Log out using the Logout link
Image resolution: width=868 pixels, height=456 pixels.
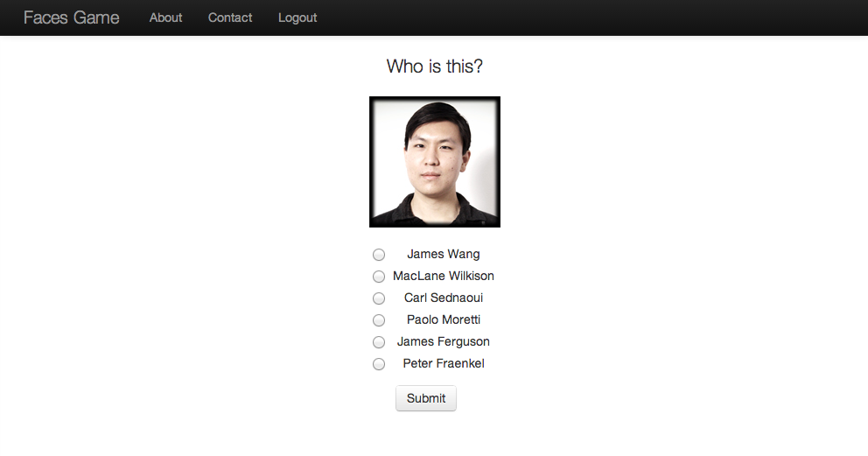coord(297,18)
